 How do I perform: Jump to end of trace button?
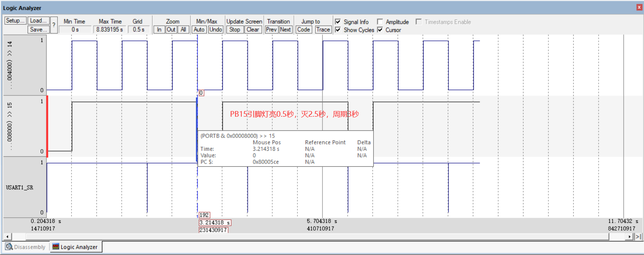point(638,237)
